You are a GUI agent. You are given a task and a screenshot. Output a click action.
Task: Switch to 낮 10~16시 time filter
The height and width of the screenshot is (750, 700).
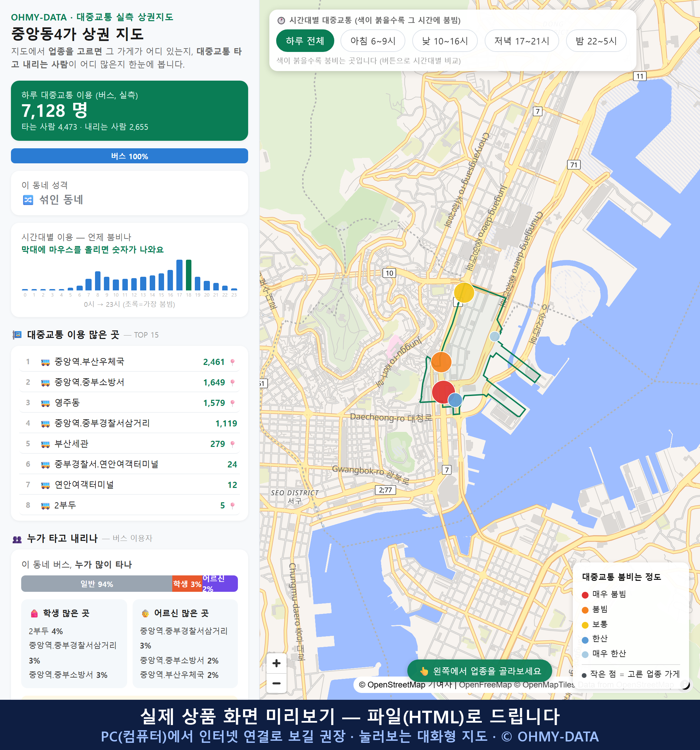[x=445, y=41]
